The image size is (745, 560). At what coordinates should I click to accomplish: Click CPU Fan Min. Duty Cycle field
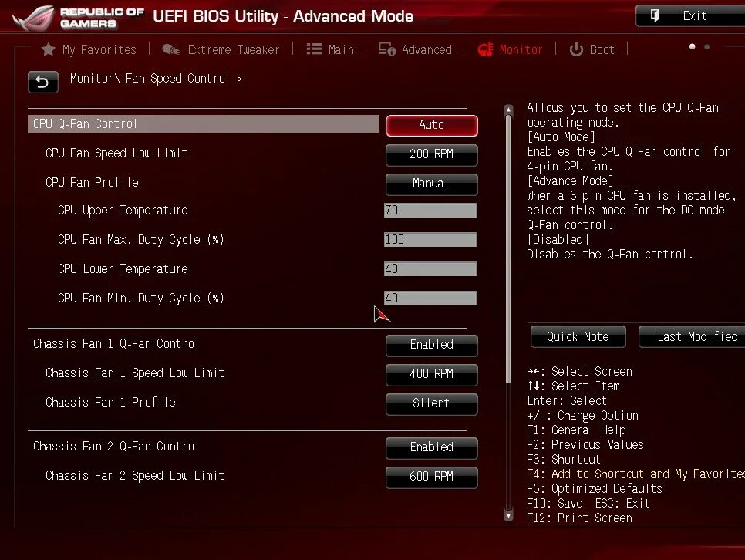coord(430,298)
